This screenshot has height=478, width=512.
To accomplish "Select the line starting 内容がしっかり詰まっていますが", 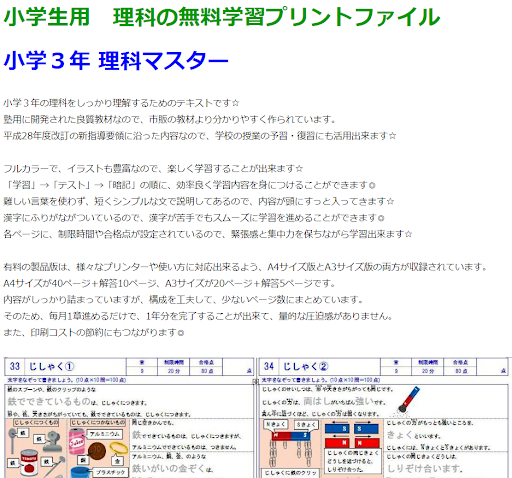I will (184, 300).
